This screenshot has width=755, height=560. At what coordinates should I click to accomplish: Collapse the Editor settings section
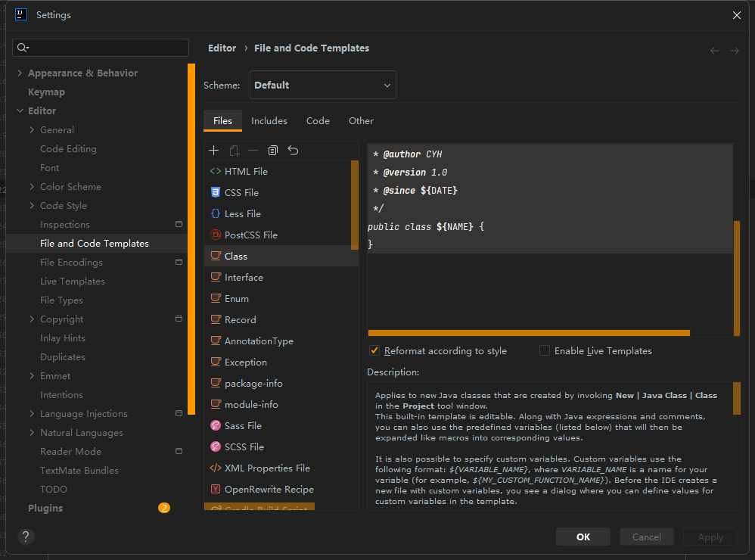[20, 111]
